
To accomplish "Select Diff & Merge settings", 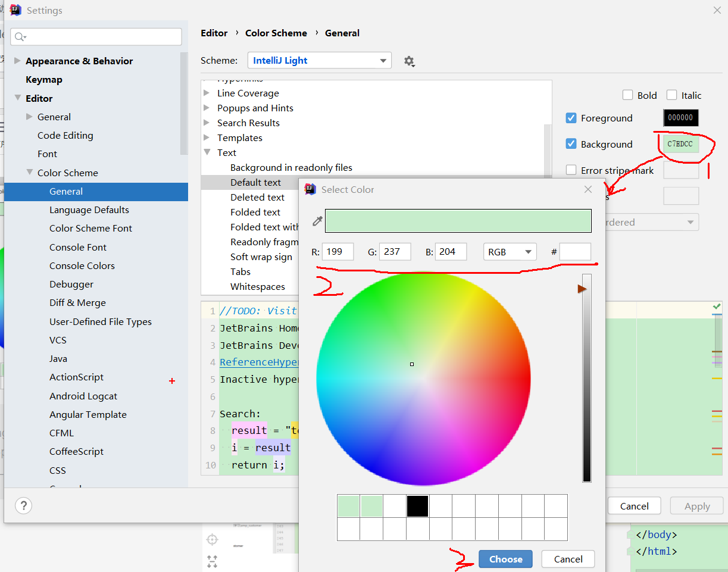I will click(77, 302).
